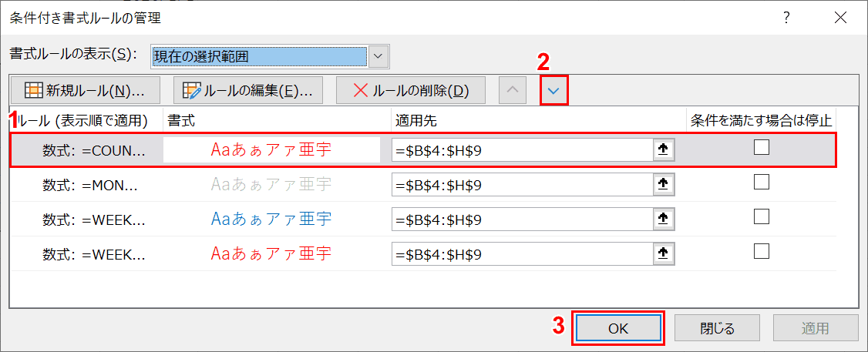Collapse dialog via range selector of COUN rule

[x=663, y=150]
